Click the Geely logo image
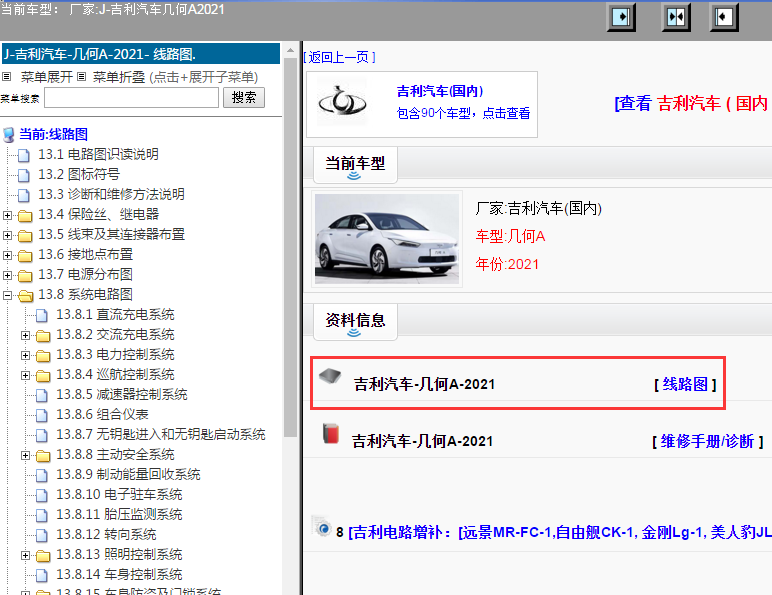The width and height of the screenshot is (772, 595). click(342, 102)
